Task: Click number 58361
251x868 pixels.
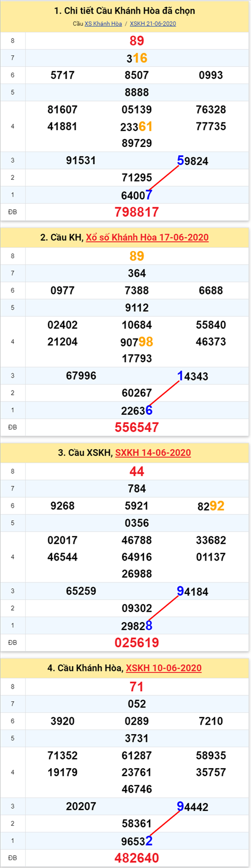Action: coord(136,824)
